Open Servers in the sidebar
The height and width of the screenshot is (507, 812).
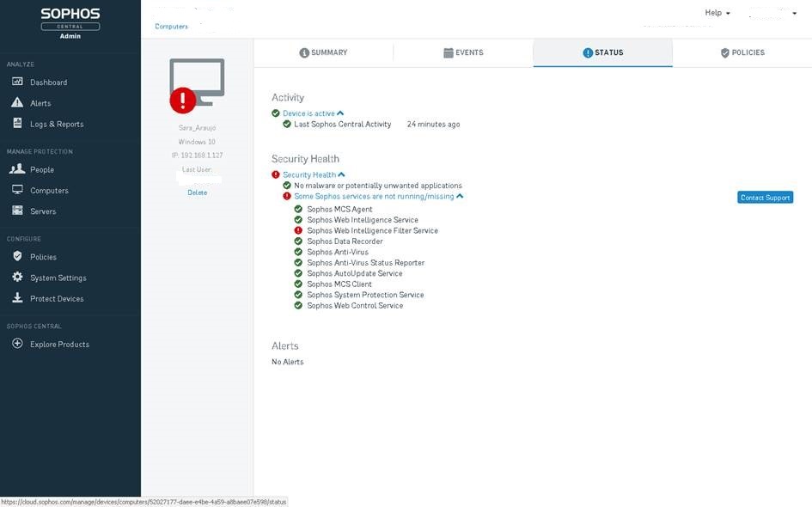click(x=43, y=211)
